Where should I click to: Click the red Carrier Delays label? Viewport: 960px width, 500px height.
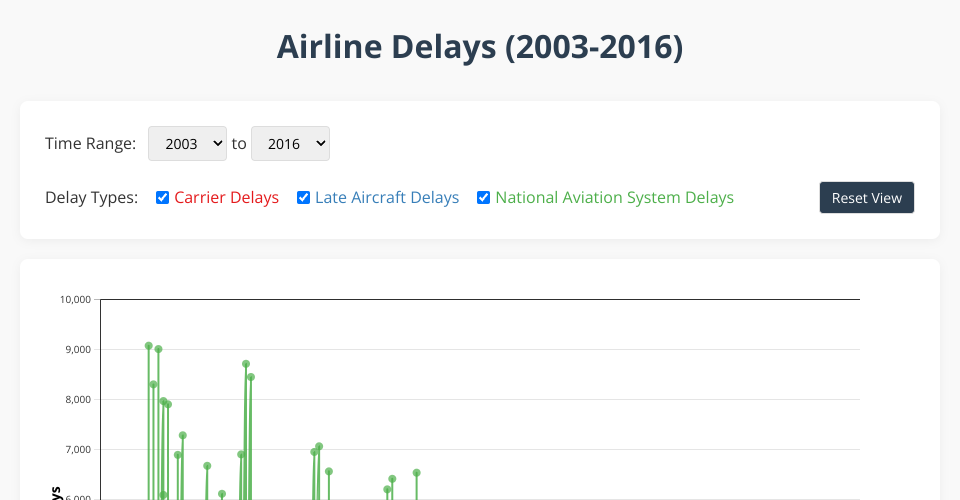click(x=226, y=198)
